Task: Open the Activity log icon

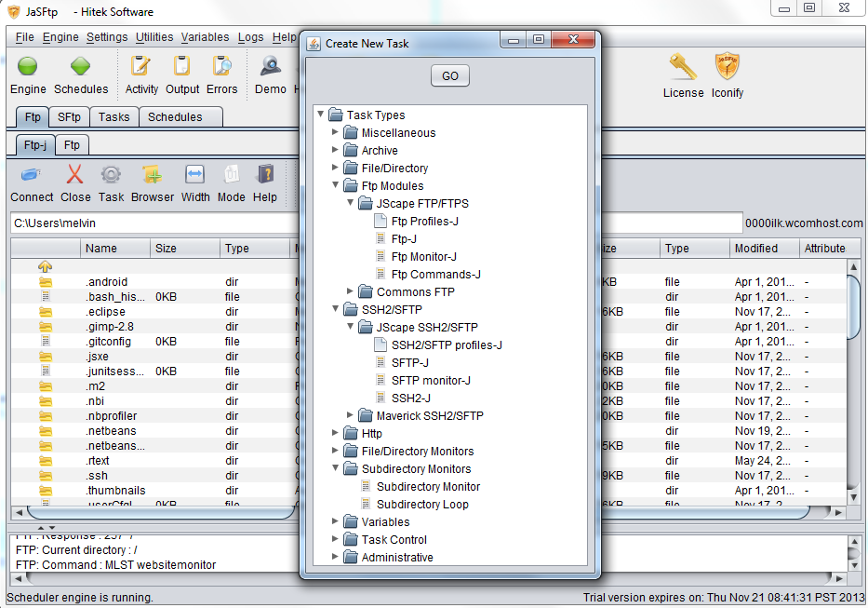Action: click(140, 66)
